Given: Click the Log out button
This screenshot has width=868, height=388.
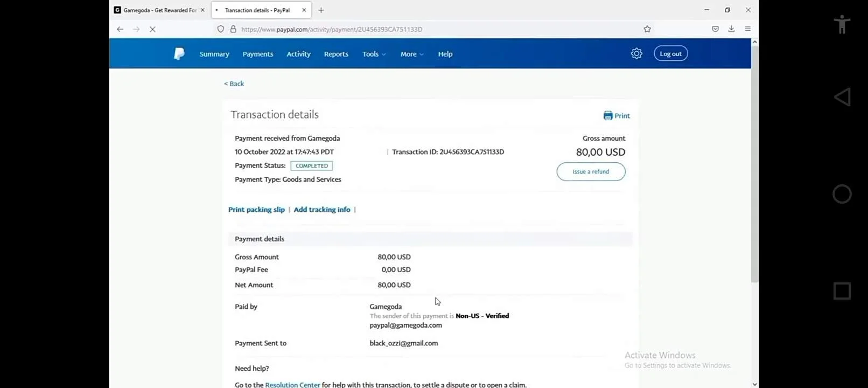Looking at the screenshot, I should pos(671,53).
